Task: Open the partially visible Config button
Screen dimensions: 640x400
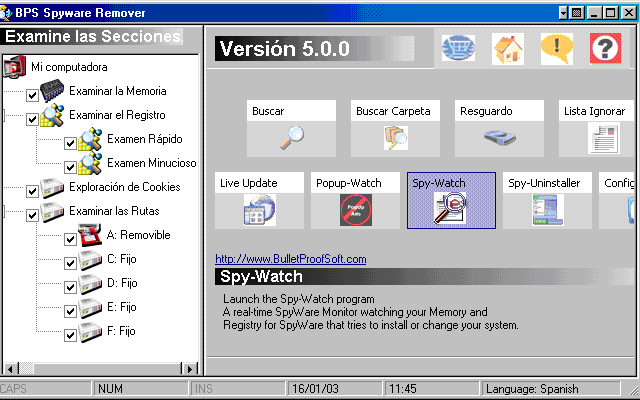Action: [x=616, y=200]
